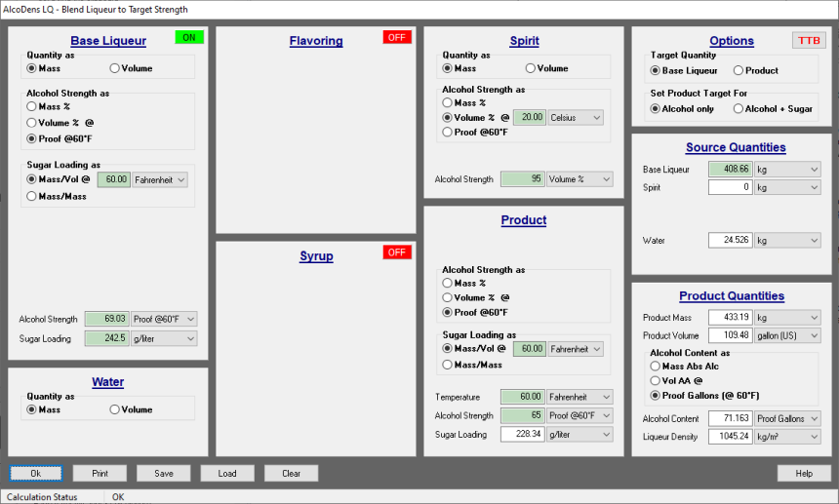This screenshot has height=504, width=839.
Task: Open Base Liqueur Sugar Loading g/liter dropdown
Action: (x=164, y=338)
